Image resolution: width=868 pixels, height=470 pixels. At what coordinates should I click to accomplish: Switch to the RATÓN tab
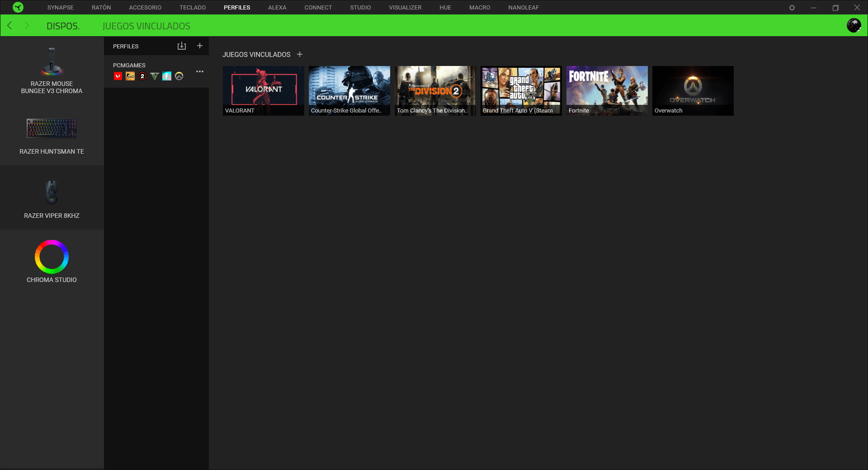pyautogui.click(x=101, y=7)
